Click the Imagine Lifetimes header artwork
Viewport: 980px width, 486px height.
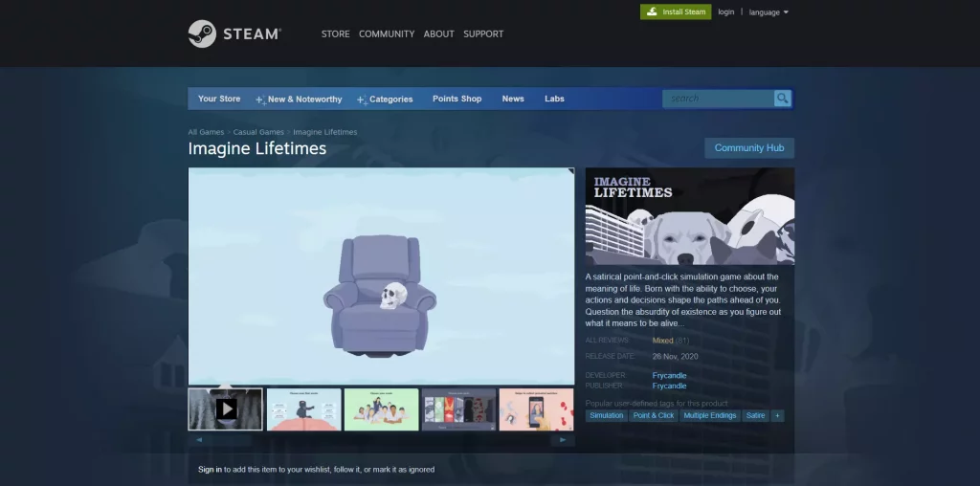tap(690, 216)
